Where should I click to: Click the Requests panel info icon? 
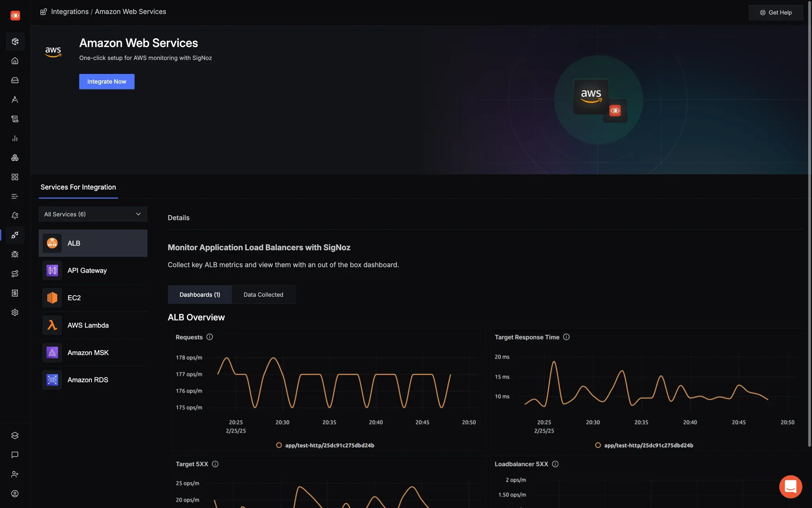(x=210, y=337)
